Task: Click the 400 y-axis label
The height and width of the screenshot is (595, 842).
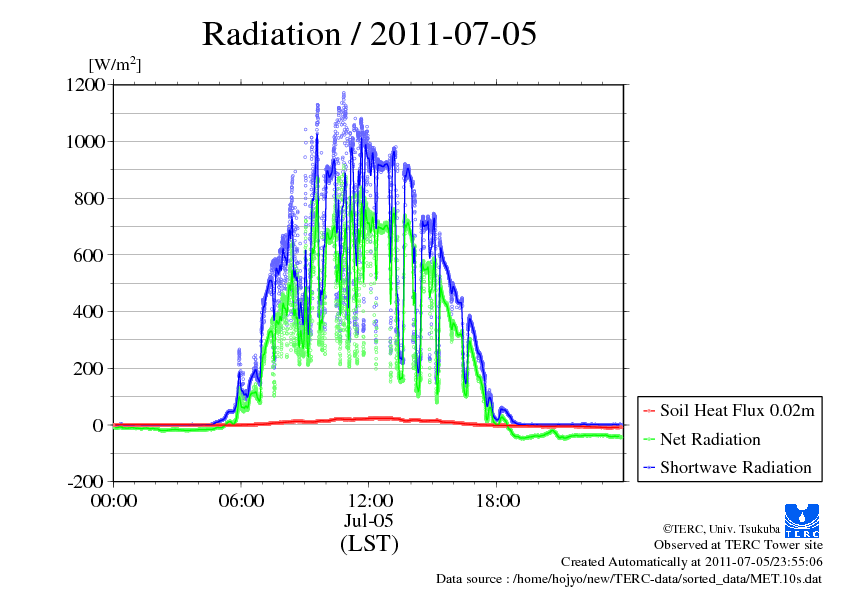Action: (89, 311)
